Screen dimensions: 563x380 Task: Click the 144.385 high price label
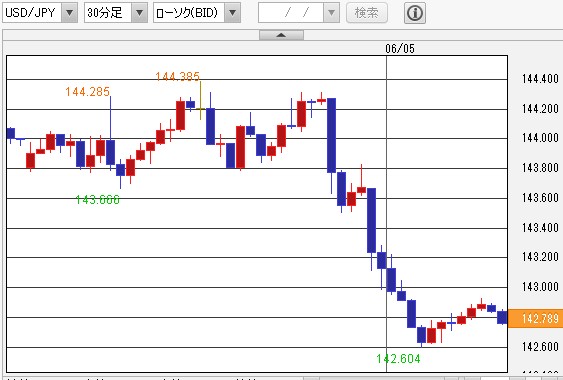[177, 77]
